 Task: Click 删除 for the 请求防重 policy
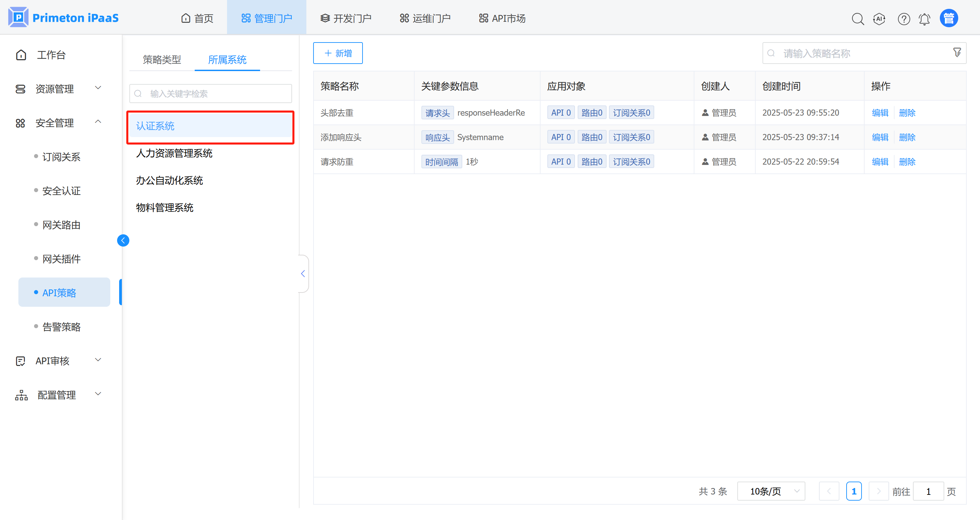(907, 162)
